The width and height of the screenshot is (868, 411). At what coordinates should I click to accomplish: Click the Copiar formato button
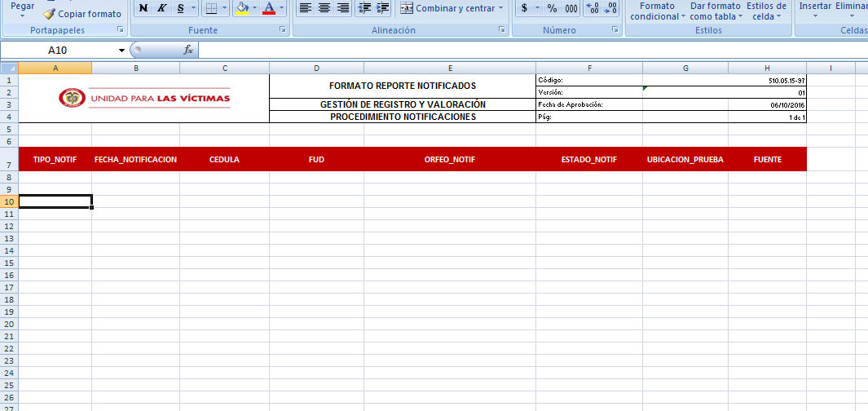pyautogui.click(x=82, y=14)
